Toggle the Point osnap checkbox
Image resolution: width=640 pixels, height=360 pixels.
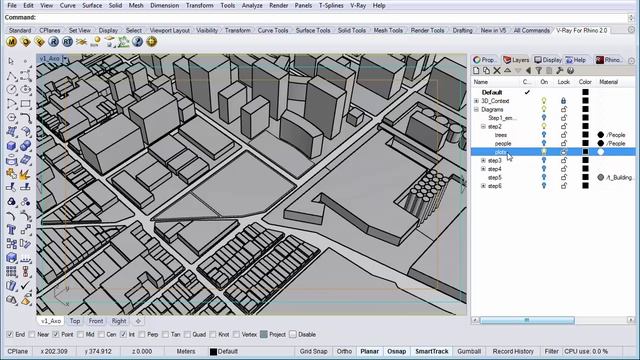(x=56, y=334)
